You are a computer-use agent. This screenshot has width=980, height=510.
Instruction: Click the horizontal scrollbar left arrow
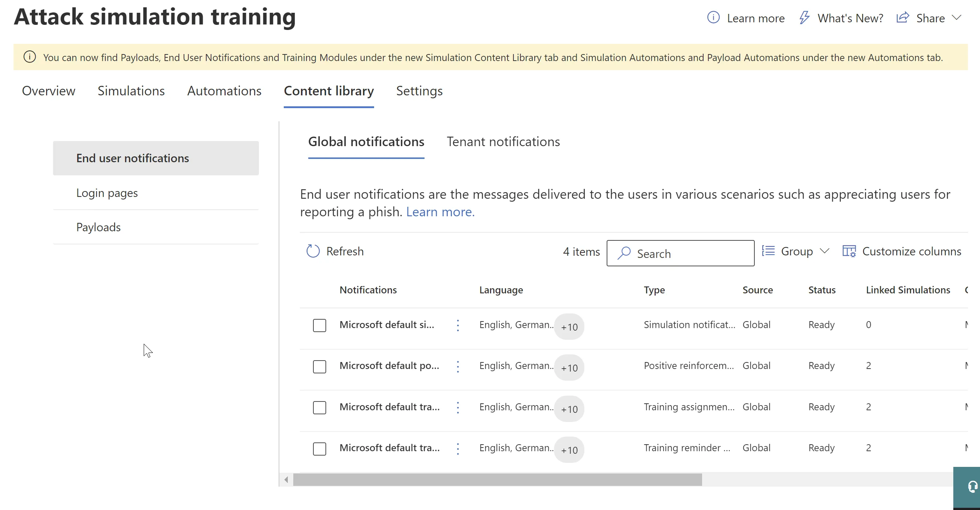click(286, 480)
